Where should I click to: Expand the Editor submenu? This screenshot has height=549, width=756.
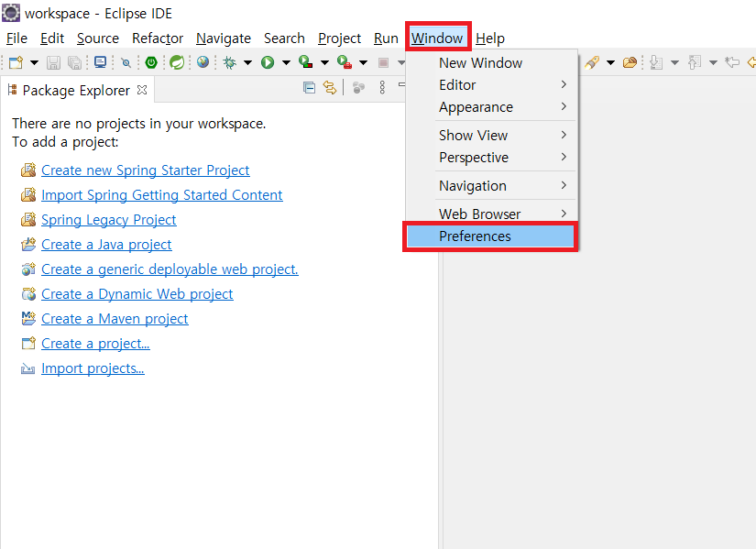click(x=492, y=85)
